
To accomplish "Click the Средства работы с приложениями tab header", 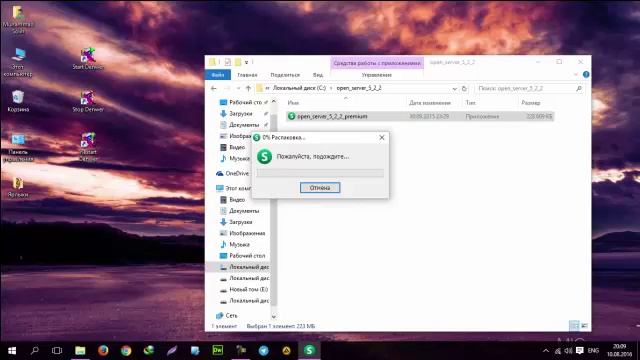I will [377, 63].
